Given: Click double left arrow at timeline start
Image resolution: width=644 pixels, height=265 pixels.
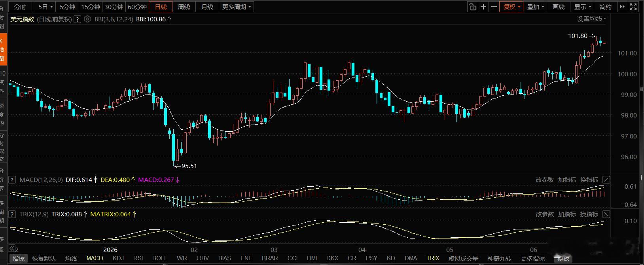Looking at the screenshot, I should [x=12, y=248].
